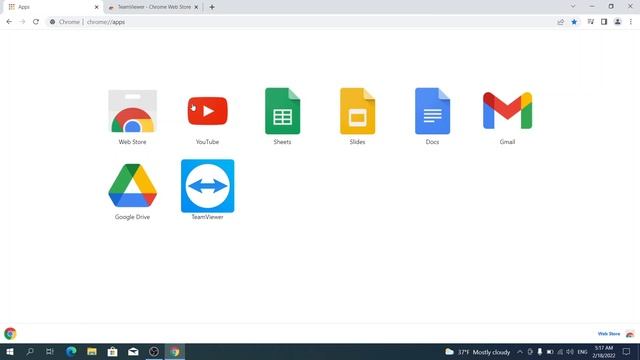Screen dimensions: 640x360
Task: Go back with the browser back arrow
Action: pyautogui.click(x=9, y=22)
